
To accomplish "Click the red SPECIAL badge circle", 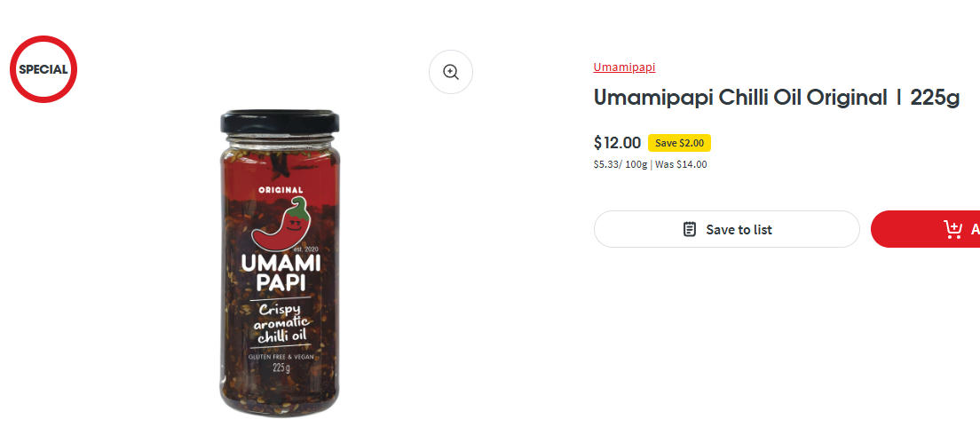I will pyautogui.click(x=43, y=69).
